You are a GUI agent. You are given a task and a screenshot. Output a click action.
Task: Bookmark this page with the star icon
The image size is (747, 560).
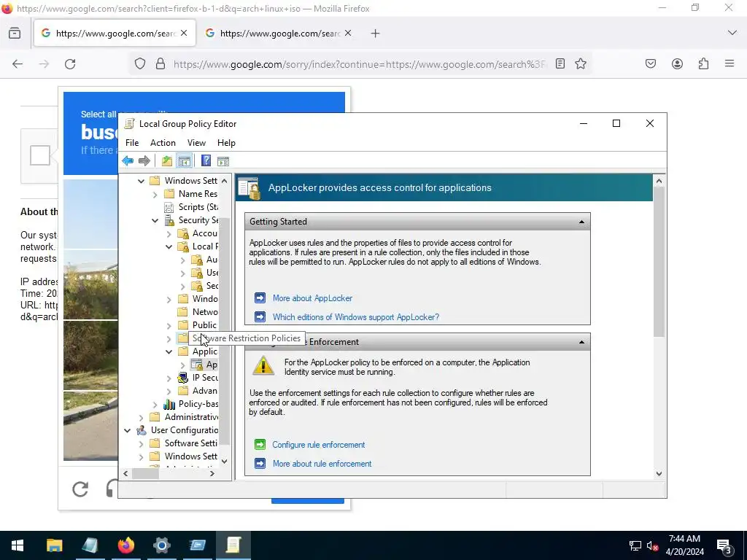click(580, 64)
